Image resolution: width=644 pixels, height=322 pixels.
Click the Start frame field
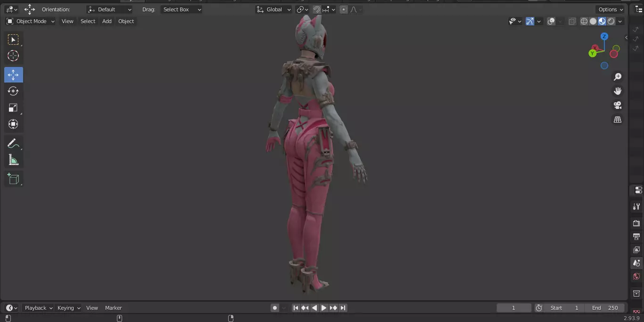tap(564, 308)
